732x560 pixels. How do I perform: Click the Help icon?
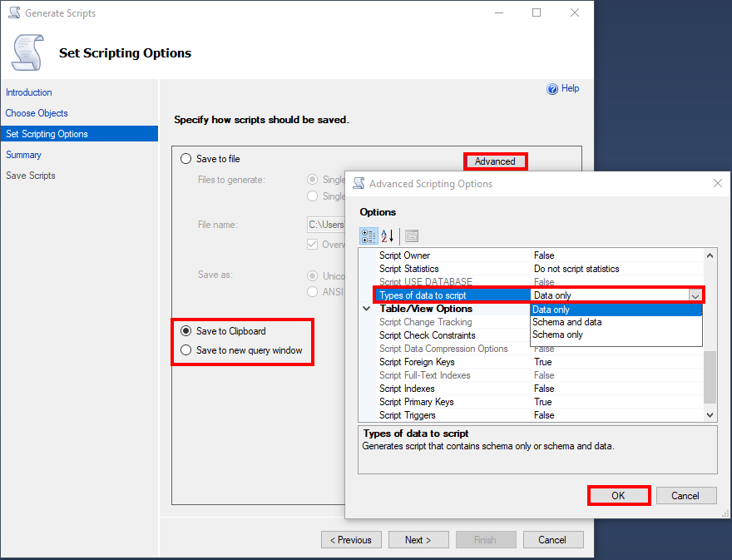[x=552, y=89]
